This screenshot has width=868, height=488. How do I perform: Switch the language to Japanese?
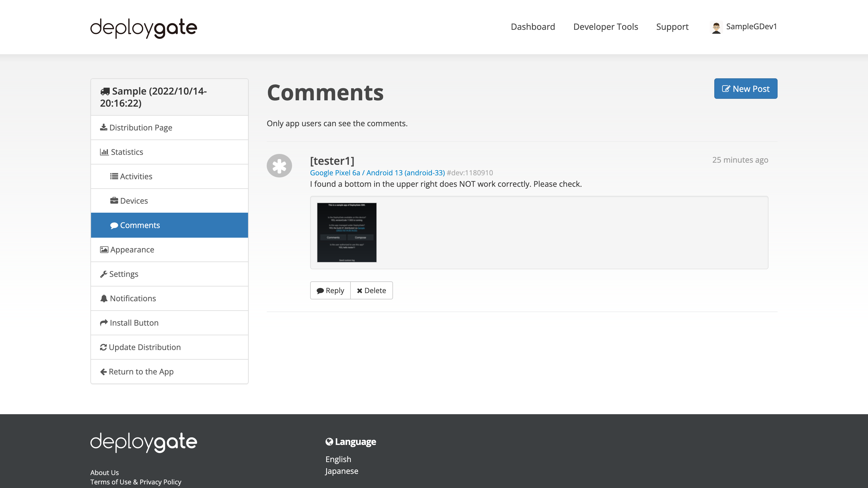(x=341, y=471)
